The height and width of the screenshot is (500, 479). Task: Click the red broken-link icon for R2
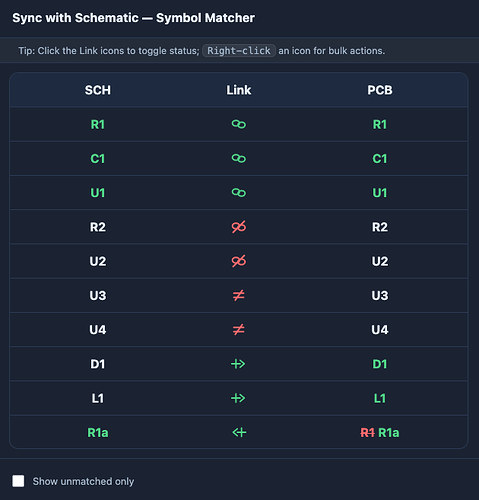[x=239, y=227]
